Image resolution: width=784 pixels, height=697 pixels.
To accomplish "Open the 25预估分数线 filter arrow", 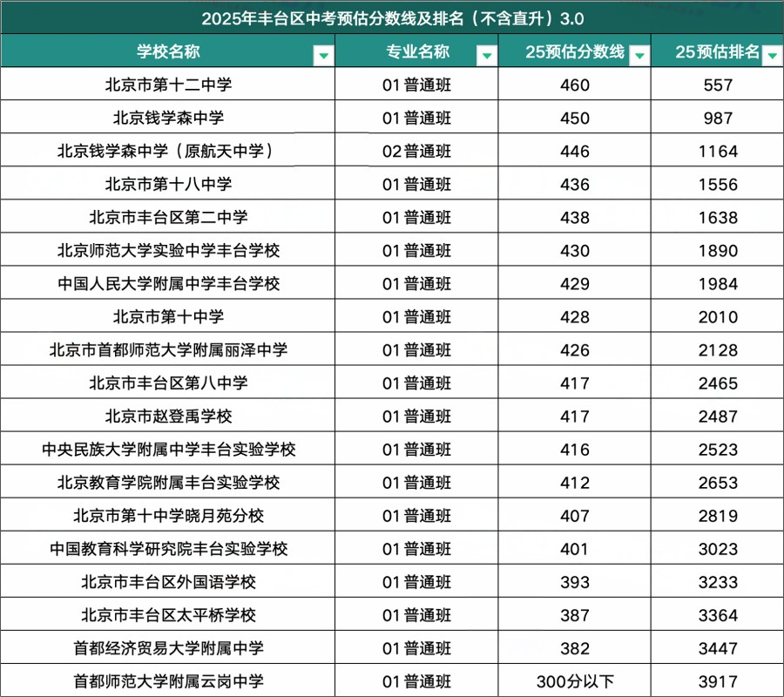I will [639, 53].
